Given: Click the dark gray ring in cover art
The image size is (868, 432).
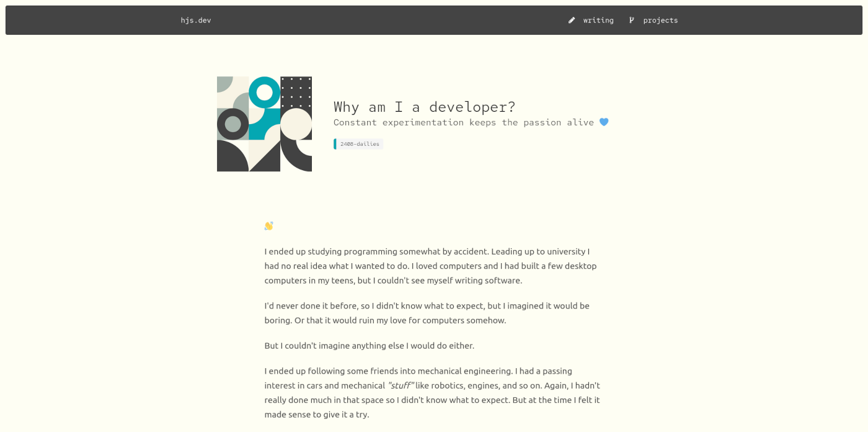Looking at the screenshot, I should pyautogui.click(x=232, y=124).
